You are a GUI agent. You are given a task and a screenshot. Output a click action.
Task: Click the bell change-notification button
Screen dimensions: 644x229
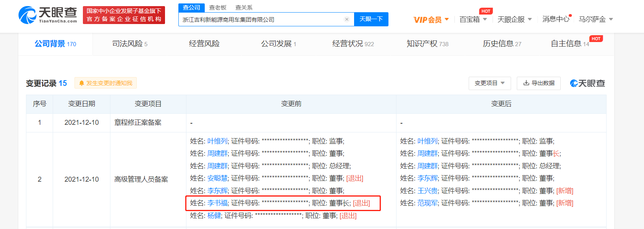[105, 83]
